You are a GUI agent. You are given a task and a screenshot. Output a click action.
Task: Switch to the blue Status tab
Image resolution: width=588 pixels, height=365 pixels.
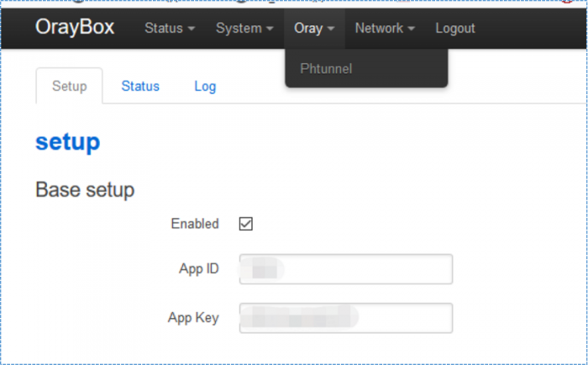140,86
